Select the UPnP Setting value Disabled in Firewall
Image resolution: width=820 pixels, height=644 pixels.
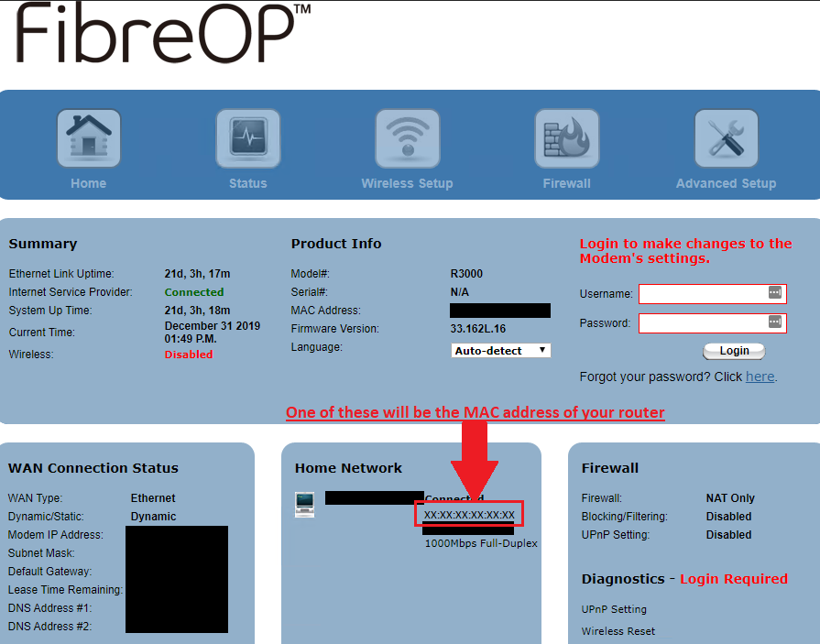(729, 535)
